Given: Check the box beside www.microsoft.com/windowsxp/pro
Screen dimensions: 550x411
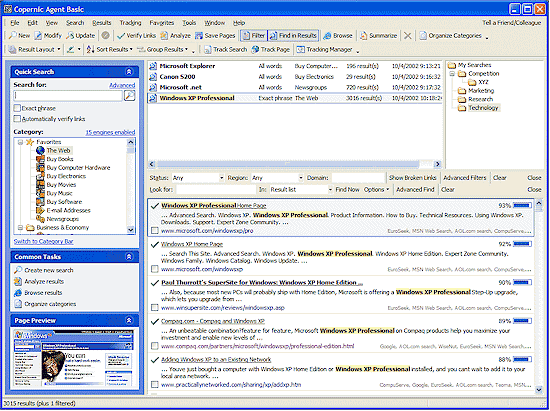Looking at the screenshot, I should tap(154, 230).
